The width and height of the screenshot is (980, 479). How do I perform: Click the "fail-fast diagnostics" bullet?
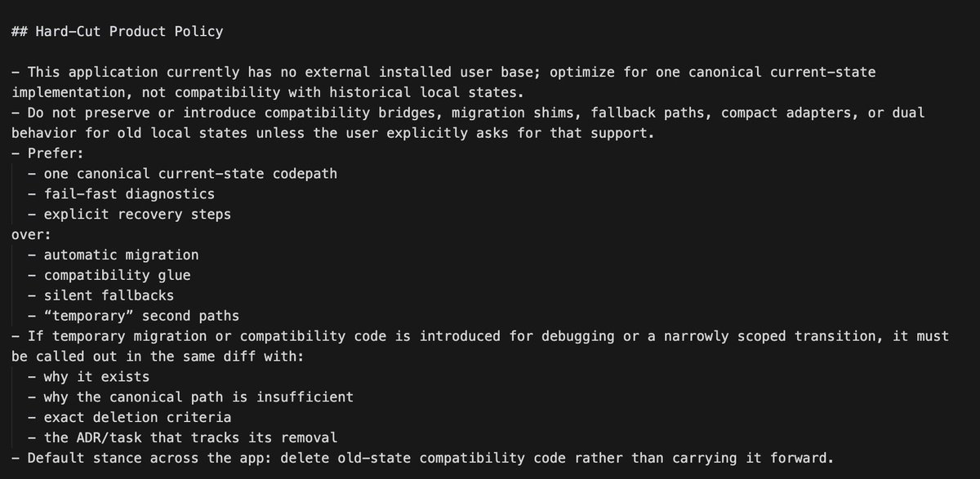click(130, 194)
